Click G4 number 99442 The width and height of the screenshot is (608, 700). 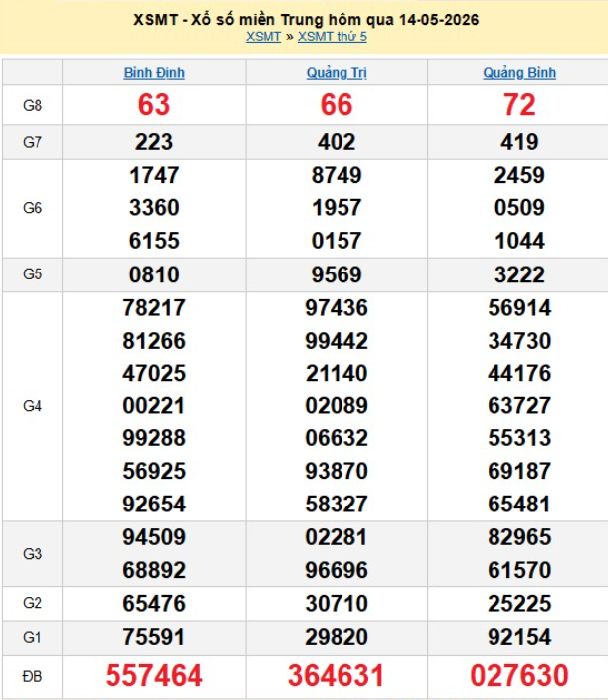click(337, 341)
